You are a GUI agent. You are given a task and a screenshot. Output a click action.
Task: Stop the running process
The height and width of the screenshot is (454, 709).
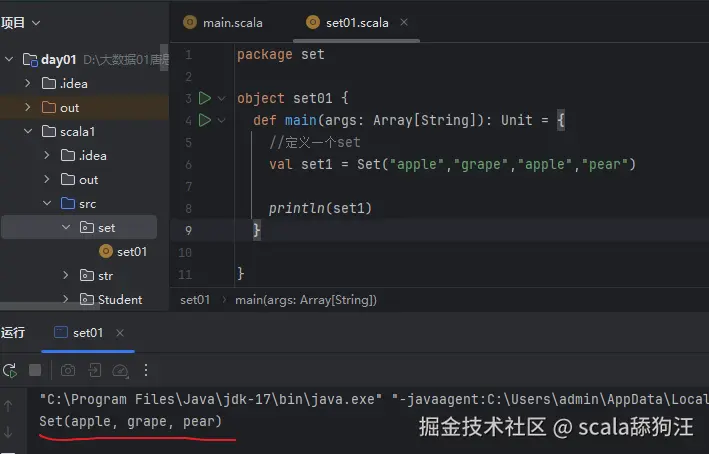(35, 370)
